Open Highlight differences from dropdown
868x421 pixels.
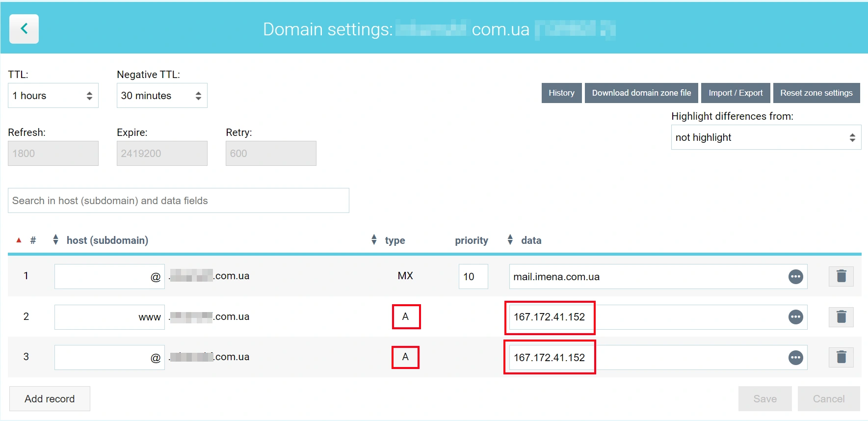pos(765,137)
